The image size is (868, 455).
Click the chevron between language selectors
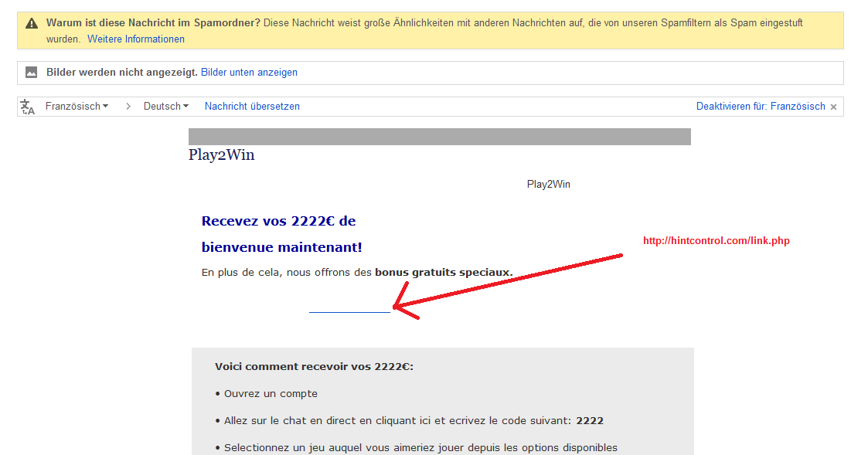click(127, 106)
